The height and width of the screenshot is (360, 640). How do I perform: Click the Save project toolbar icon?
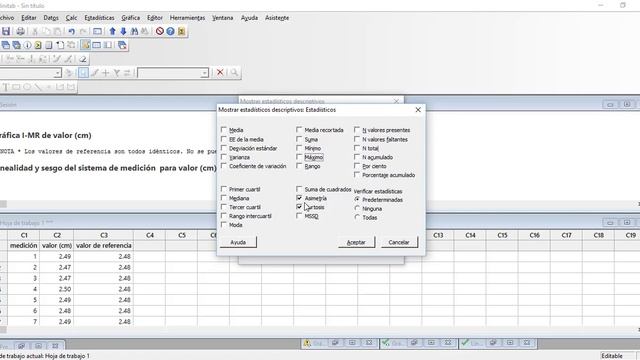click(6, 31)
